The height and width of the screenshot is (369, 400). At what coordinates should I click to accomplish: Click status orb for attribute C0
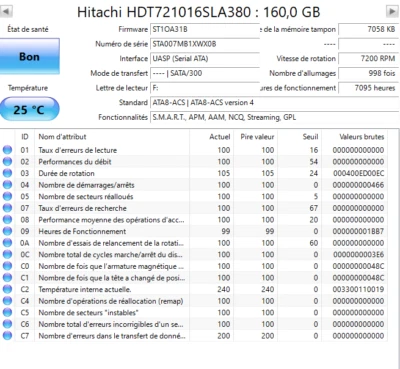pos(7,266)
